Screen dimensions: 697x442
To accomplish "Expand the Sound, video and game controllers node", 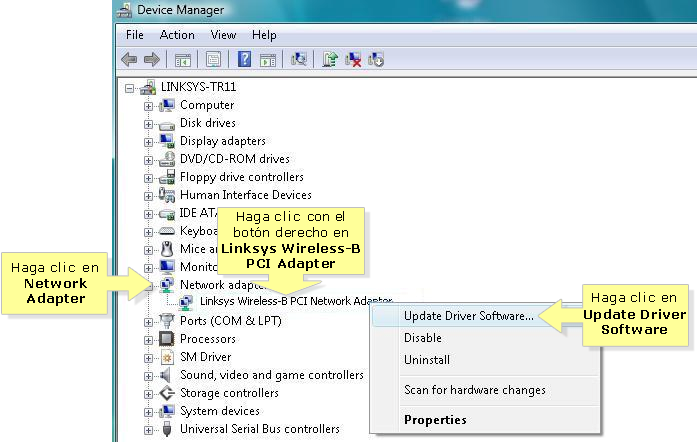I will click(148, 376).
